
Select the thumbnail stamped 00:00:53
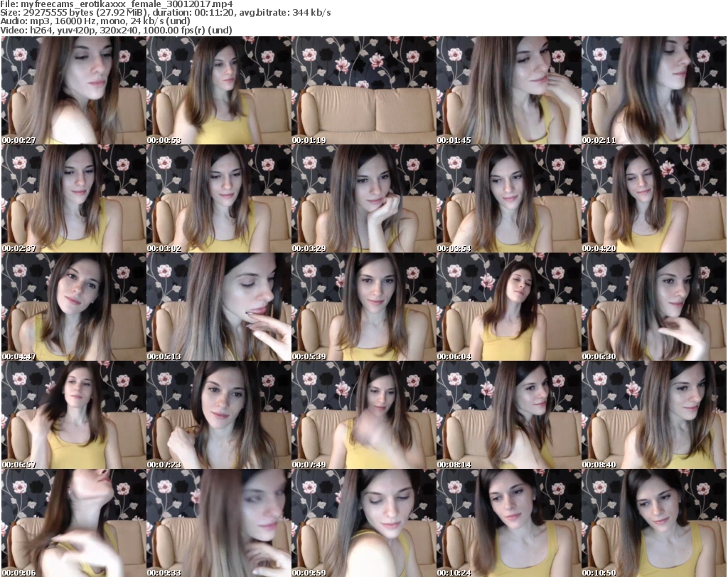coord(219,90)
